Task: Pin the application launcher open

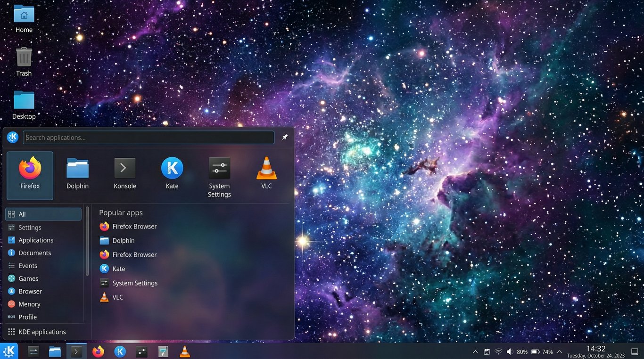Action: (x=284, y=137)
